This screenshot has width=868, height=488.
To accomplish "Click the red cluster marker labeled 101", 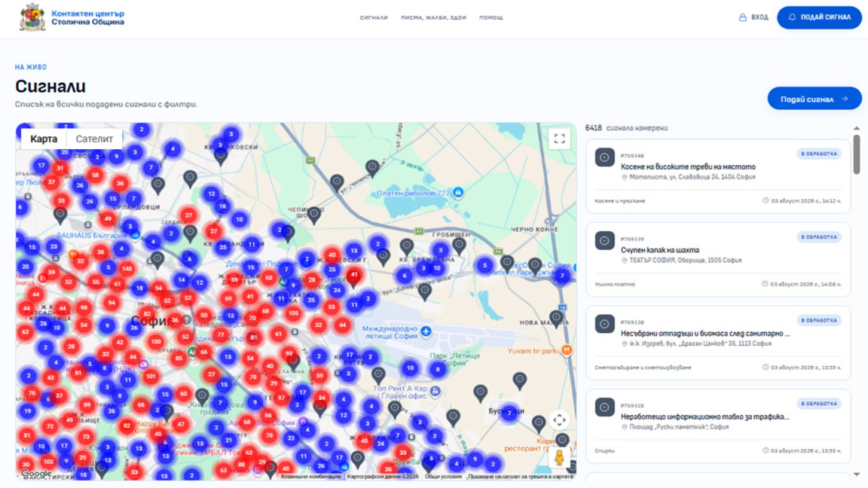I will coord(151,377).
